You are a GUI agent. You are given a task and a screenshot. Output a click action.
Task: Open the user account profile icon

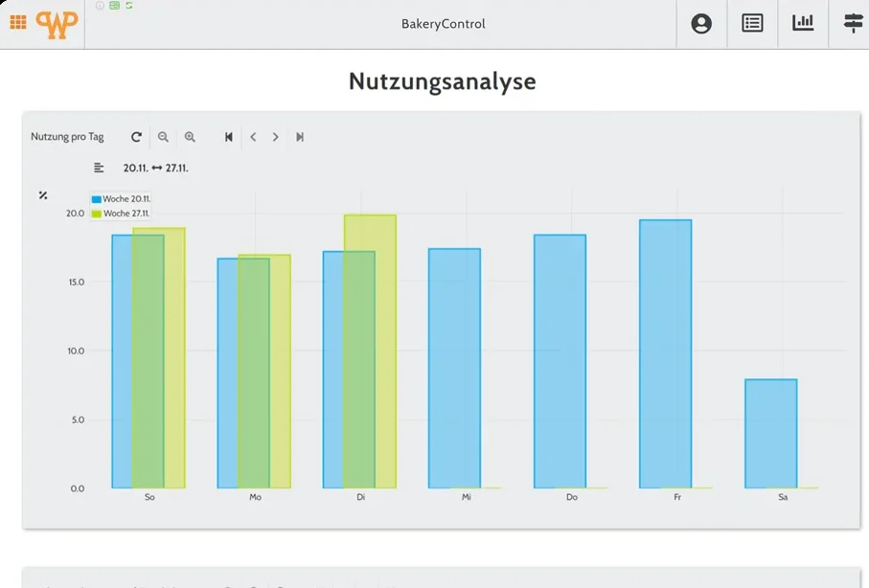pos(701,24)
